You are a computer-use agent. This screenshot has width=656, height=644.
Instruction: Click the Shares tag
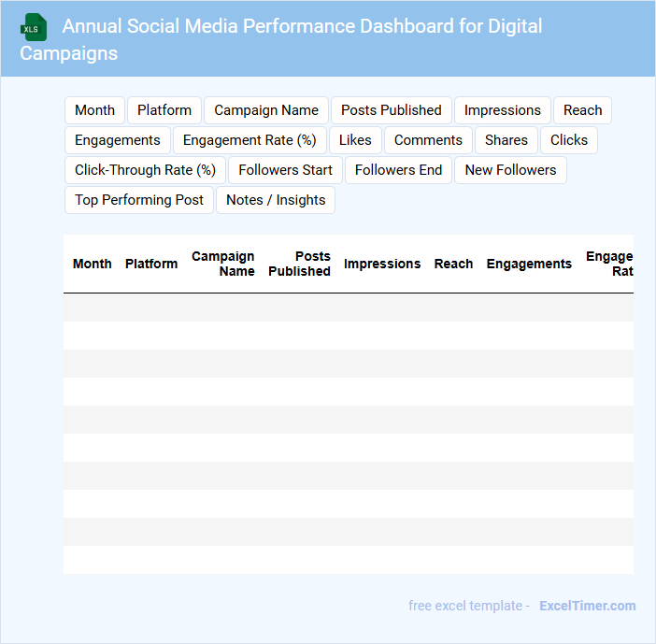point(506,140)
